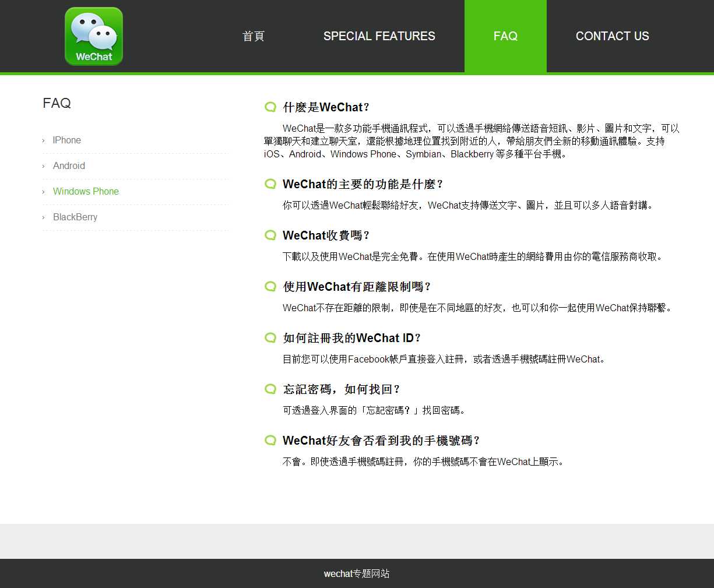The image size is (714, 588).
Task: Click bubble icon beside 使用WeChat有距離限制嗎
Action: [270, 286]
